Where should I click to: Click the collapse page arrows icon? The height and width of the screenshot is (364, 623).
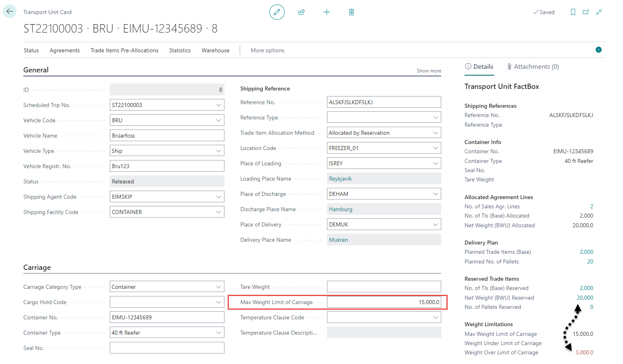599,12
